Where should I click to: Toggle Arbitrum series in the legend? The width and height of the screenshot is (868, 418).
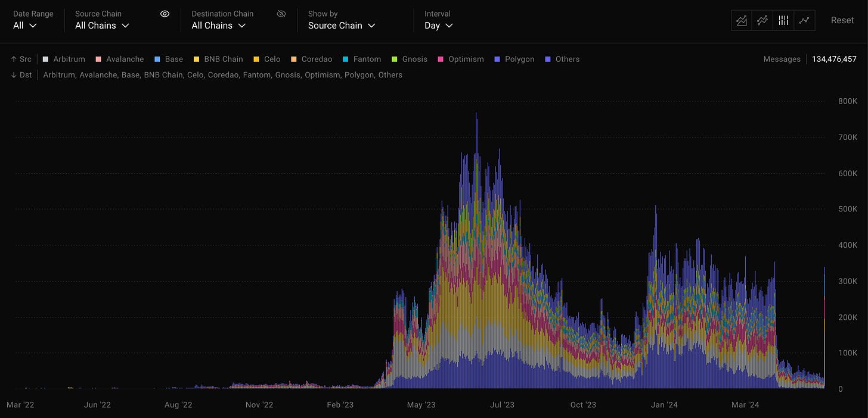pyautogui.click(x=64, y=59)
